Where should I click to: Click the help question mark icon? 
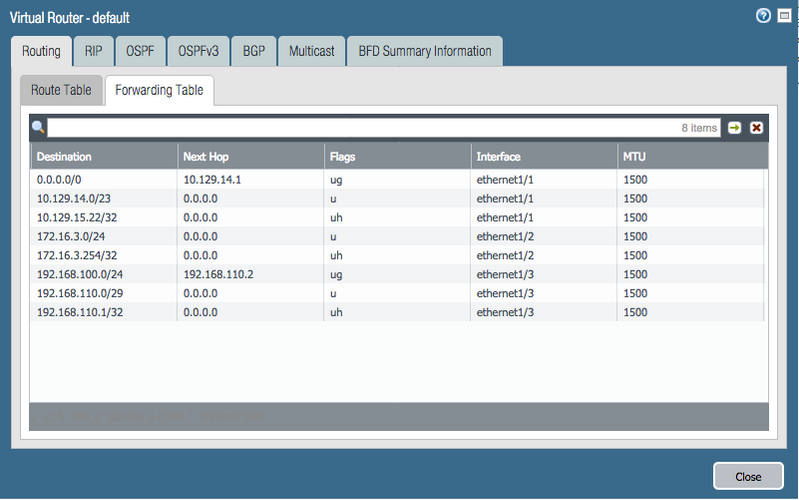pyautogui.click(x=764, y=16)
